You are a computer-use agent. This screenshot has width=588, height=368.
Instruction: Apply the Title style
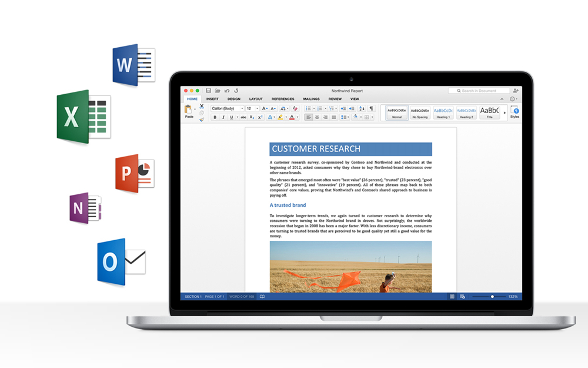pos(489,112)
